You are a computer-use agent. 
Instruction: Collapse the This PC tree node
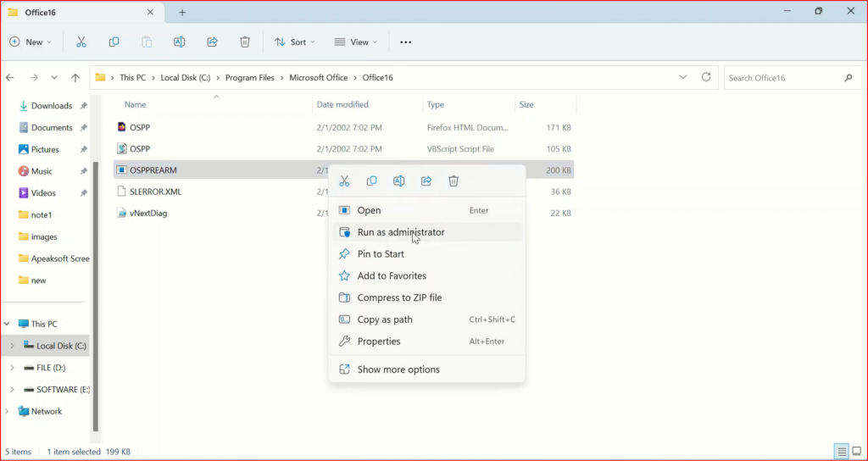tap(7, 324)
